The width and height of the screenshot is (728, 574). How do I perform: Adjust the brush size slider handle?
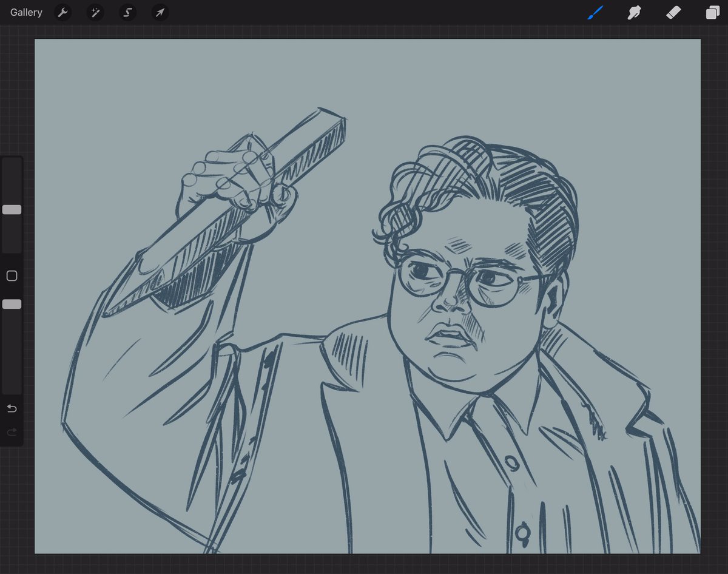12,209
